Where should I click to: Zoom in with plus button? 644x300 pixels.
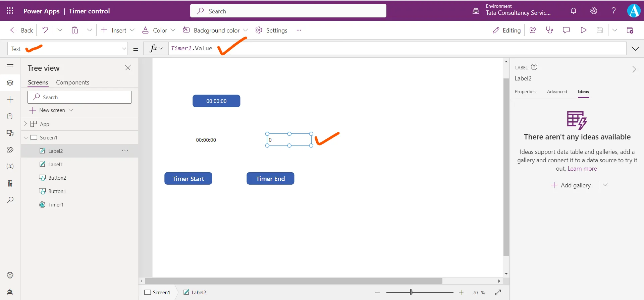(461, 292)
